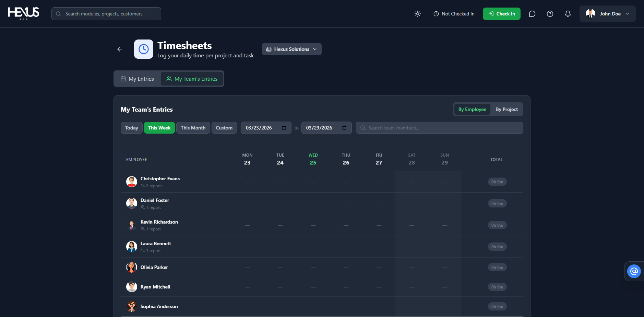Click the end date field 03/29/2026
This screenshot has width=644, height=317.
pyautogui.click(x=326, y=128)
